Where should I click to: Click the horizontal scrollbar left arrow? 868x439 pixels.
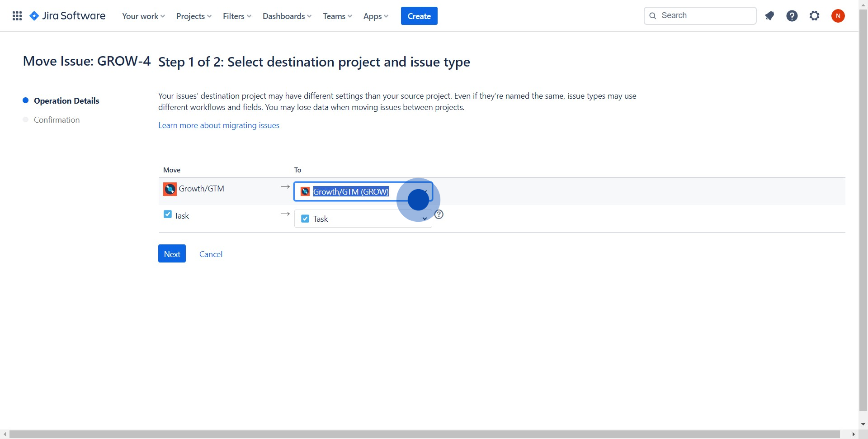[5, 434]
